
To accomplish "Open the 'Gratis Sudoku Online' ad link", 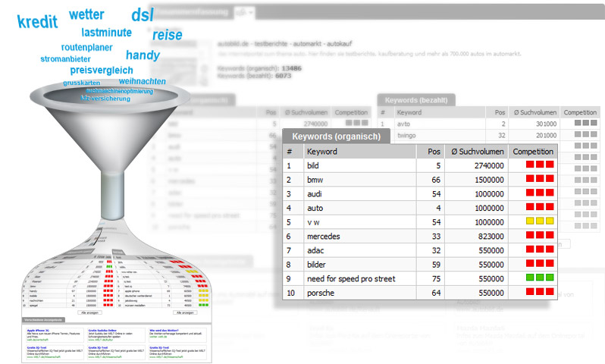I will tap(102, 331).
